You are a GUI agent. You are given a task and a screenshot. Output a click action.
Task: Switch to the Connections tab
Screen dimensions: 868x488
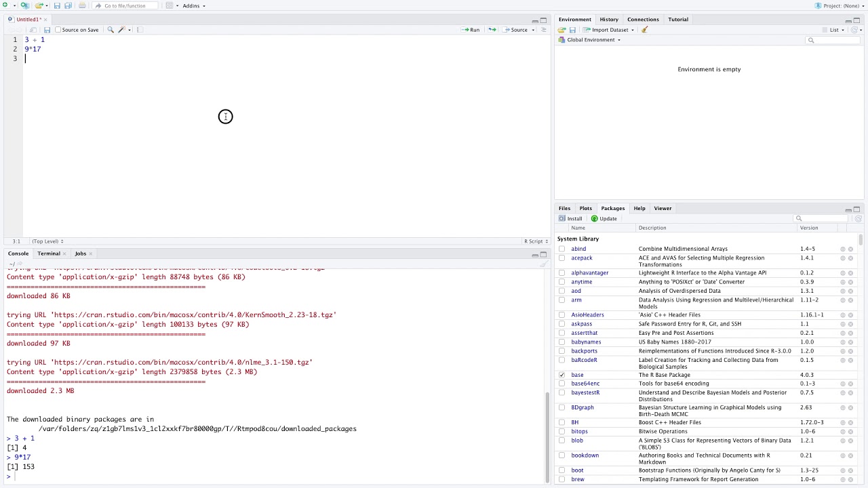pos(643,20)
